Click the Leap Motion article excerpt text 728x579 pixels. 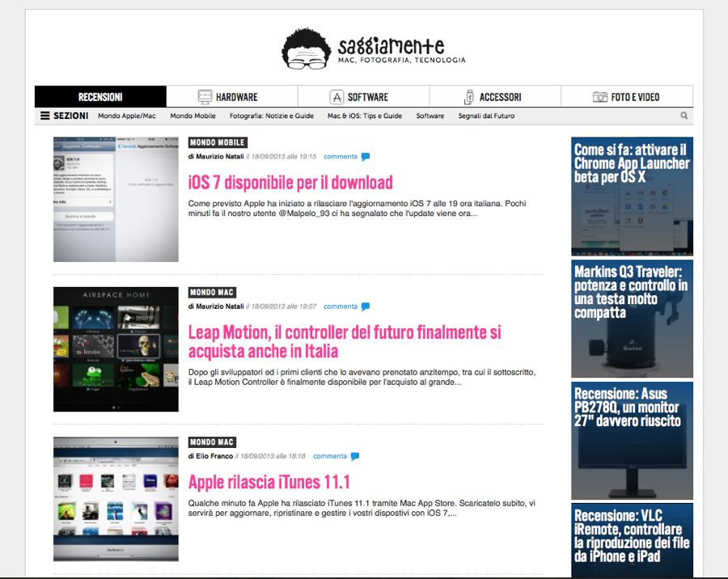pos(362,377)
